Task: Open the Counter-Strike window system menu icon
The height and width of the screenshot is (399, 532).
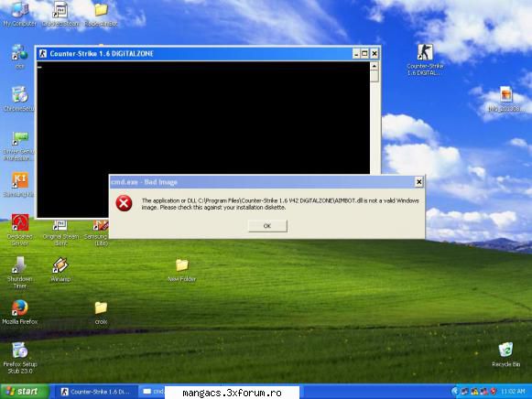Action: tap(43, 54)
